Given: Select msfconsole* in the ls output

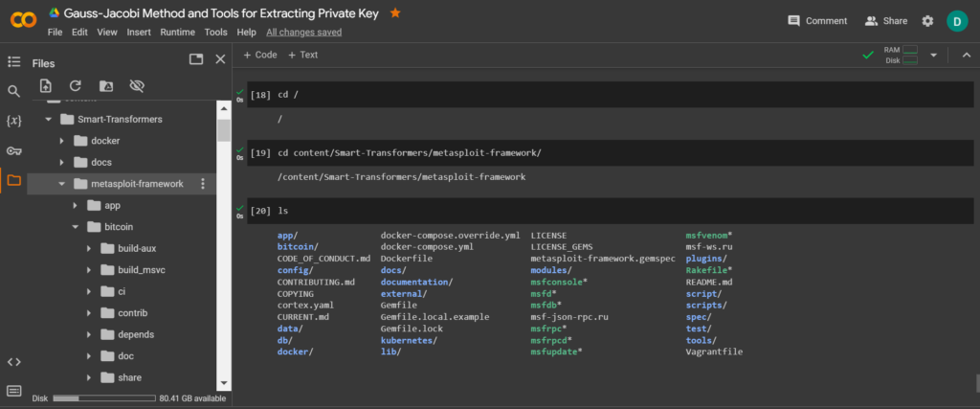Looking at the screenshot, I should click(x=559, y=282).
